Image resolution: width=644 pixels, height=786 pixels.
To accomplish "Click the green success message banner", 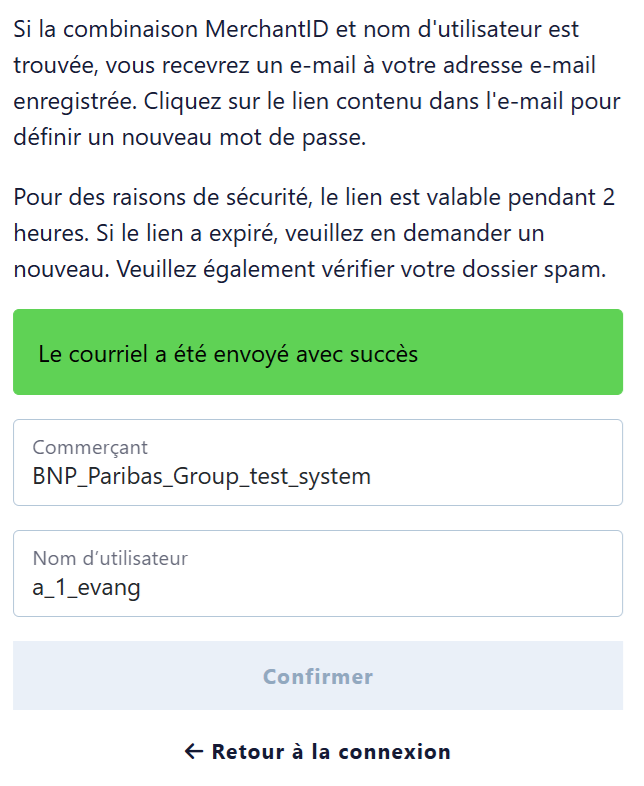I will (x=317, y=352).
